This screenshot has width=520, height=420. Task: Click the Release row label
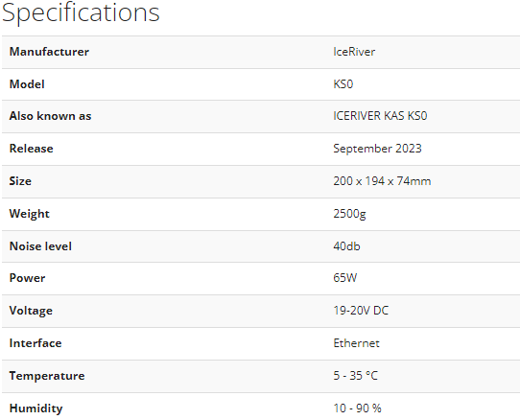[x=31, y=149]
